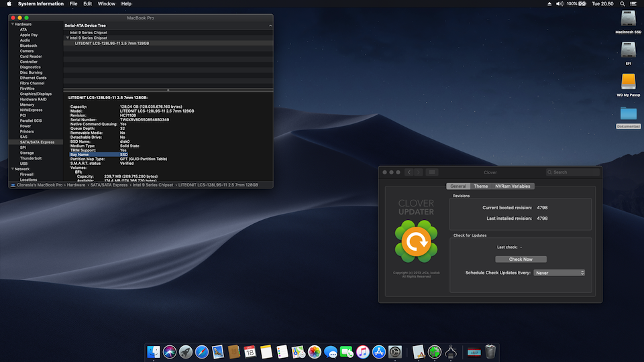Screen dimensions: 644x362
Task: Open the App Store Dock icon
Action: pos(379,351)
